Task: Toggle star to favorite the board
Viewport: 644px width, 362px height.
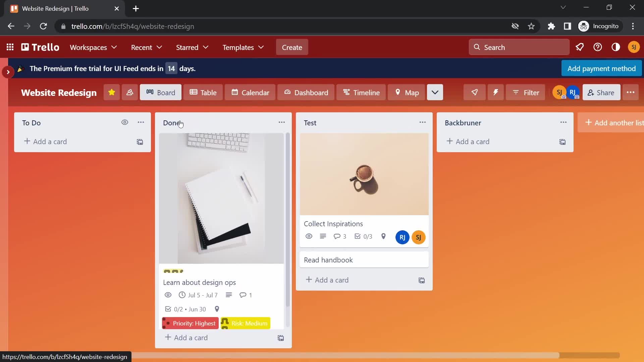Action: point(111,93)
